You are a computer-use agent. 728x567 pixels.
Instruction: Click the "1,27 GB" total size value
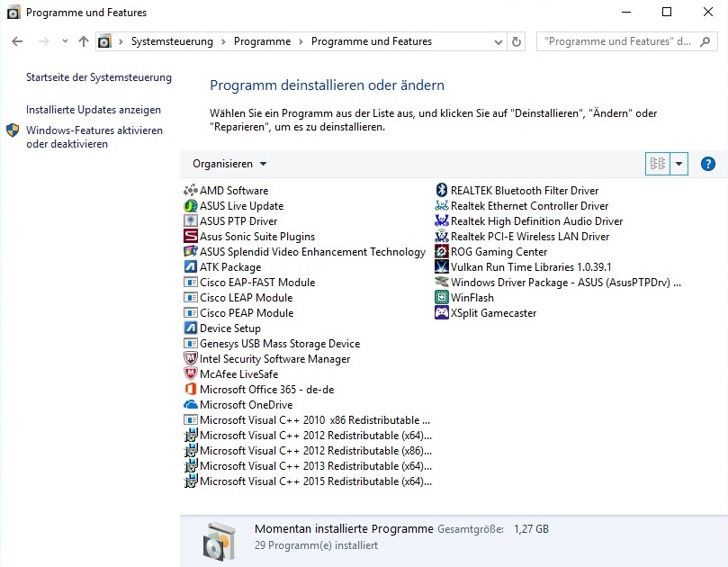click(531, 529)
